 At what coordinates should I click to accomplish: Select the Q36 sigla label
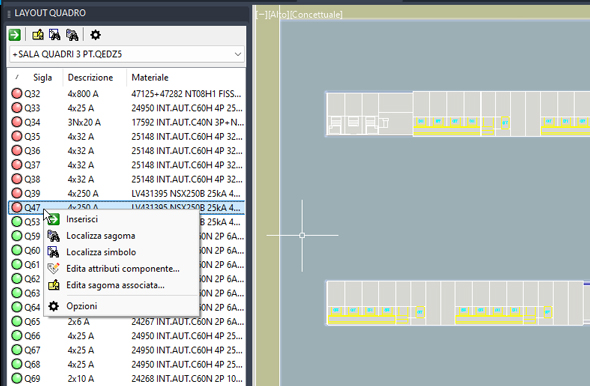click(x=32, y=151)
